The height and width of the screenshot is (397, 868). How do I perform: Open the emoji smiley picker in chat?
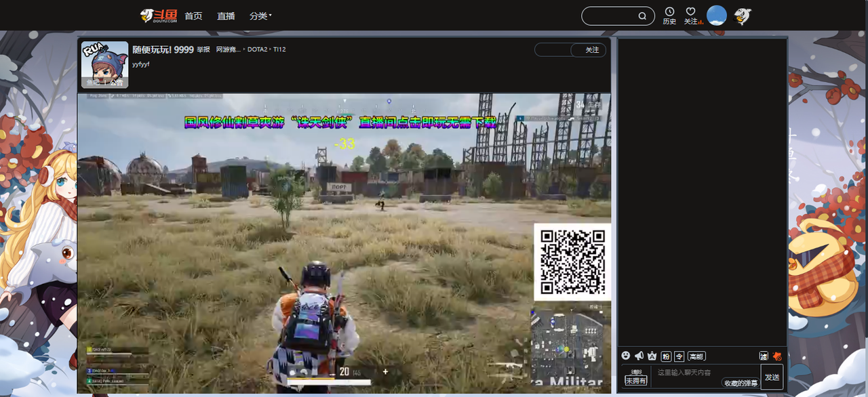coord(625,356)
